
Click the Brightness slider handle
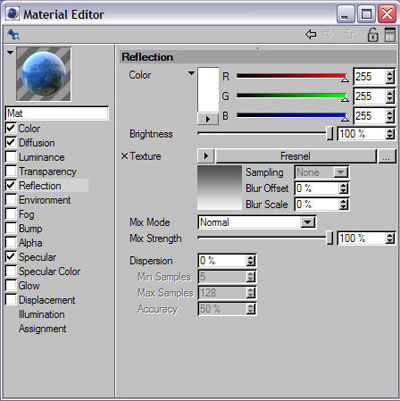[329, 134]
